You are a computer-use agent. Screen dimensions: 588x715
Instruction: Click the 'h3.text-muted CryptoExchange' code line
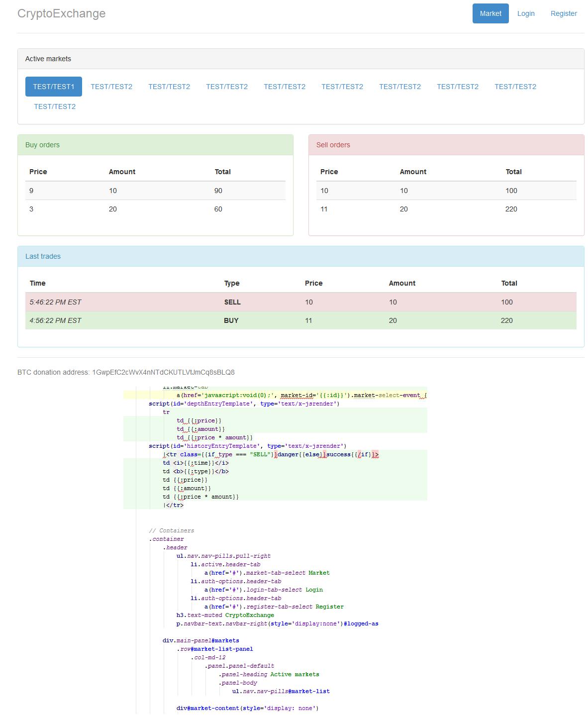pos(225,615)
